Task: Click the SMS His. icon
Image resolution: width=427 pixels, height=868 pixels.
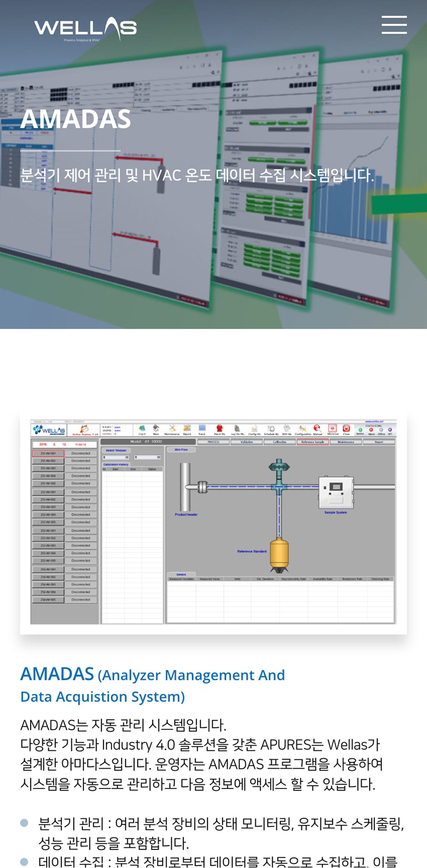Action: [287, 429]
